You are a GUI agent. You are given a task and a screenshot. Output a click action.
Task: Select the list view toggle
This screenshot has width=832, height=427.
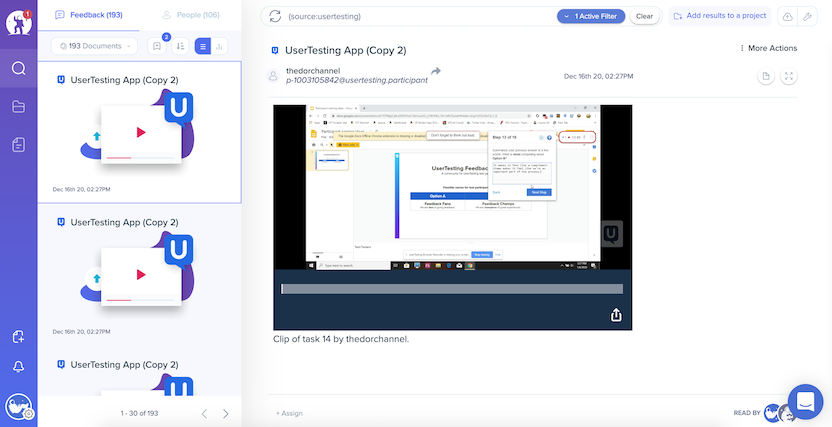[203, 46]
